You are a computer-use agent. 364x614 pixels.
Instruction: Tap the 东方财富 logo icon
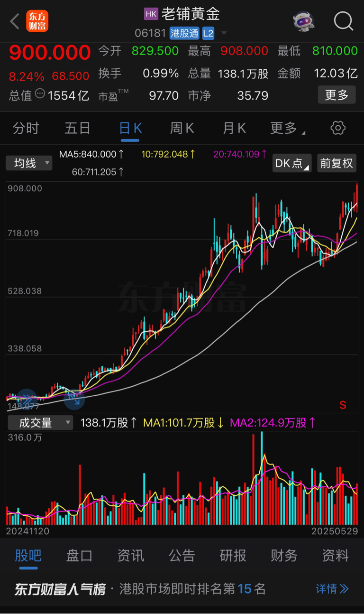37,21
